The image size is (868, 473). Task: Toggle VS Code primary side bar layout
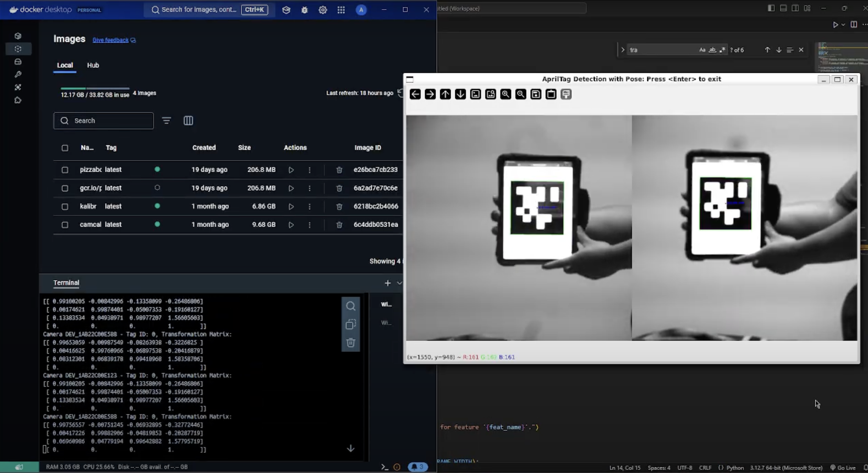click(x=771, y=8)
